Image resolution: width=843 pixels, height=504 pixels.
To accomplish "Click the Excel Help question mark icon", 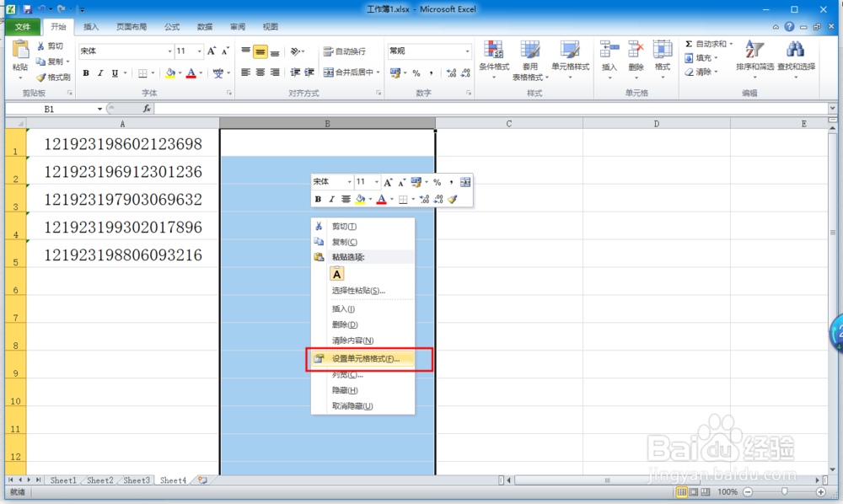I will [789, 27].
